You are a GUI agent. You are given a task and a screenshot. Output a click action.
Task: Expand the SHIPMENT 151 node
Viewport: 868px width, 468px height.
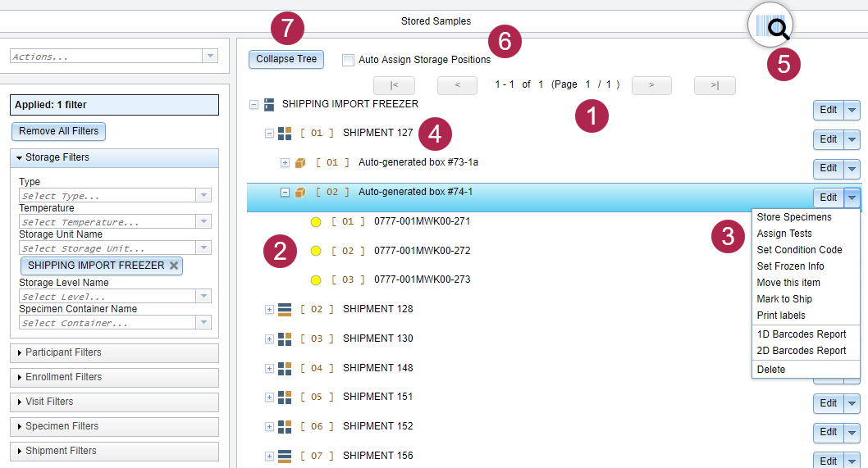(269, 398)
